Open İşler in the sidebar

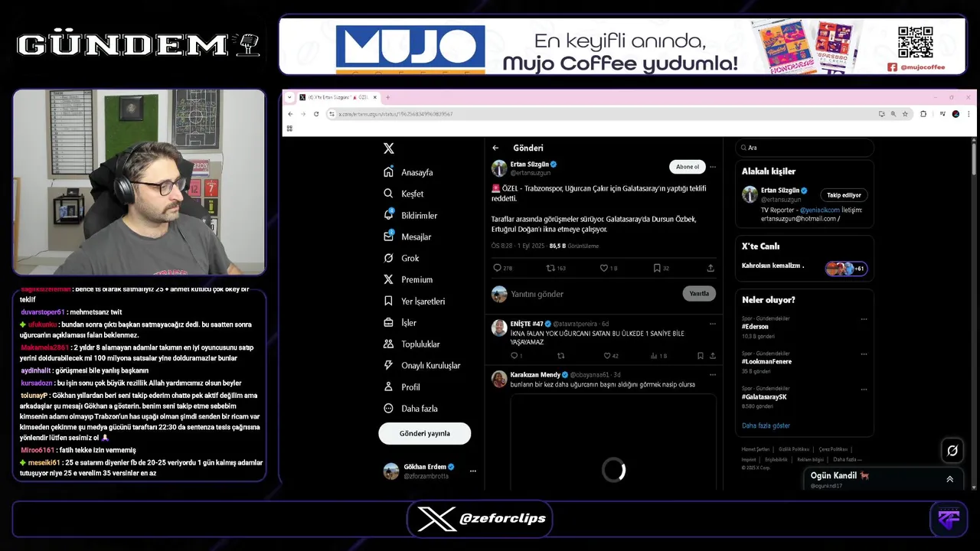400,322
